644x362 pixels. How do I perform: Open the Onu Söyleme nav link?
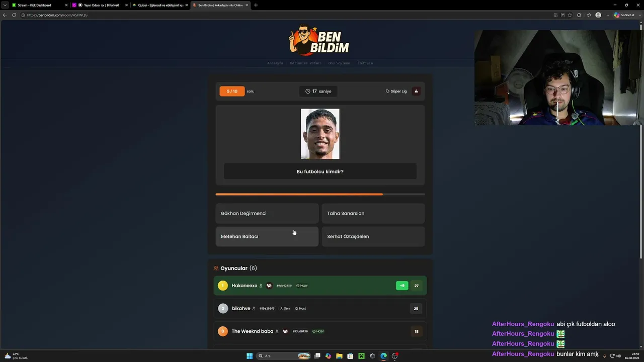[x=339, y=63]
